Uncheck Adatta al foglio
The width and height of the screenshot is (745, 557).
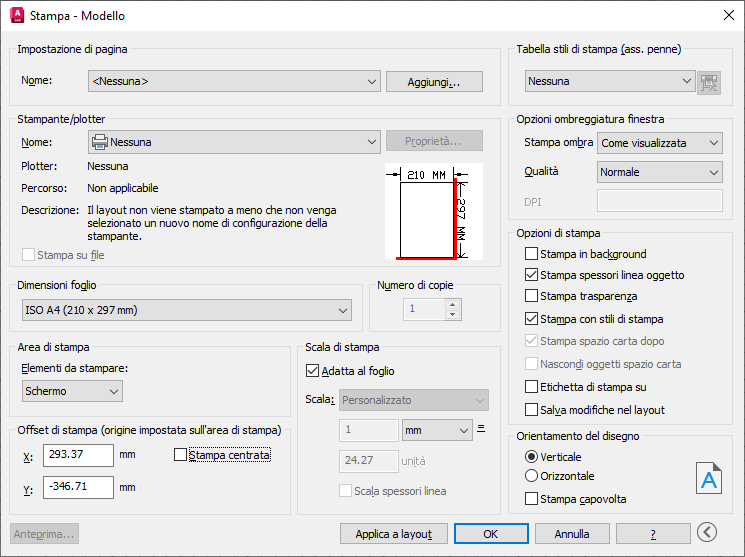pyautogui.click(x=312, y=370)
